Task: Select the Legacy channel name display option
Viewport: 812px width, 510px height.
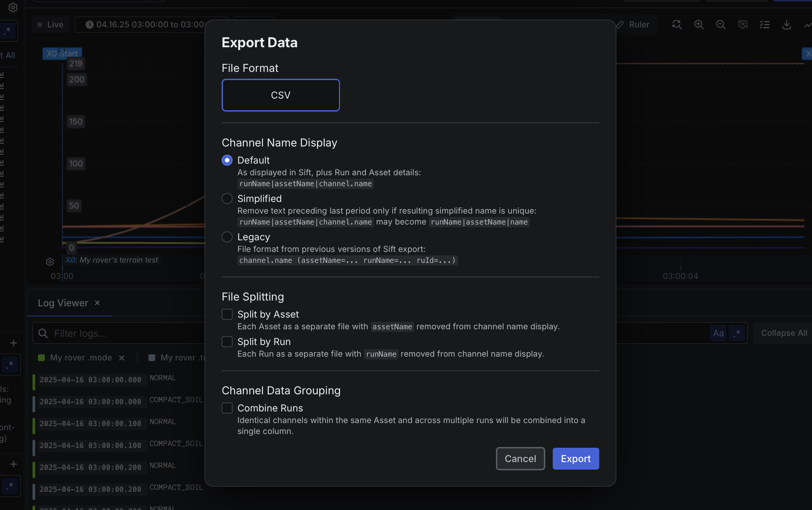Action: click(227, 237)
